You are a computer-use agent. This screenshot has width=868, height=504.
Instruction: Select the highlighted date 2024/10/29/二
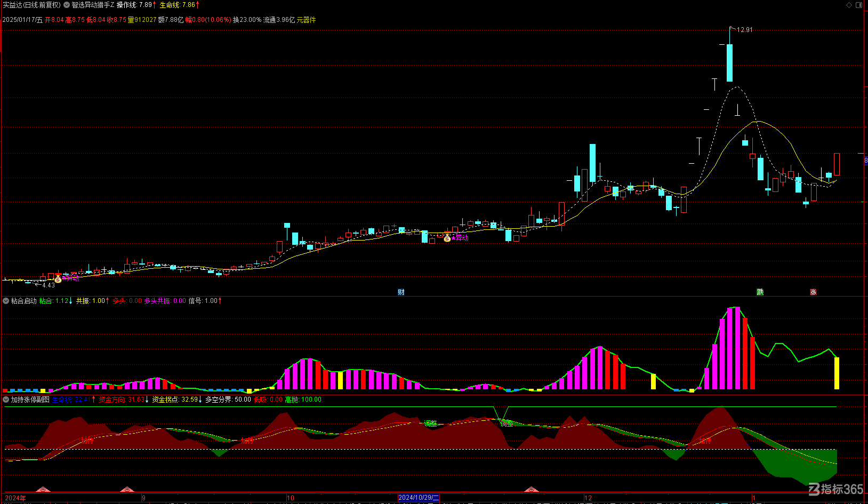(419, 498)
